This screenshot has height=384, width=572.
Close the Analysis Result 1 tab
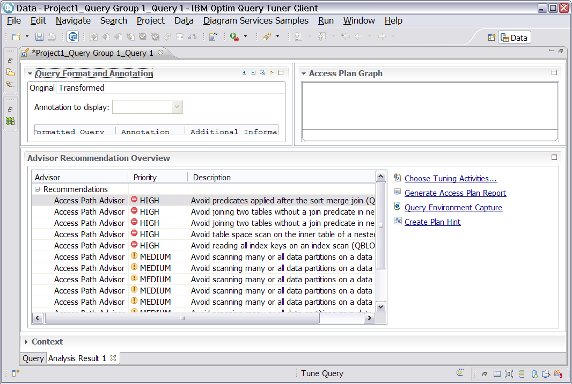(113, 358)
